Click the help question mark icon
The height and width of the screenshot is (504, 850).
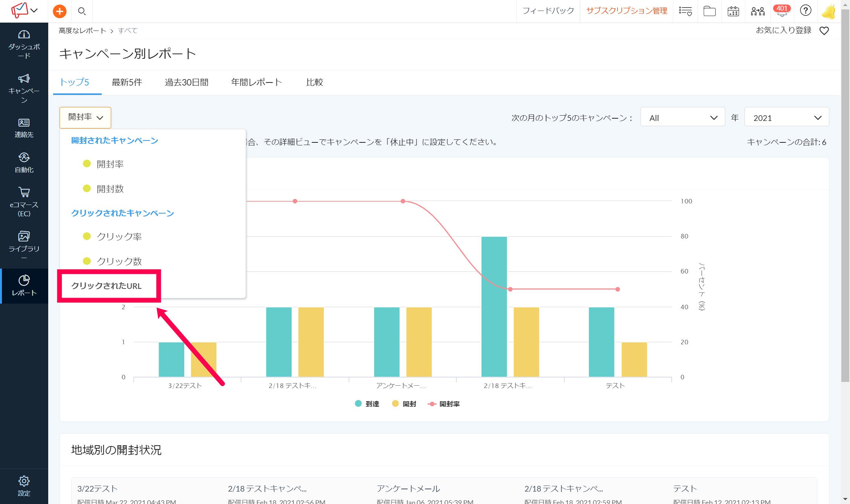coord(805,11)
